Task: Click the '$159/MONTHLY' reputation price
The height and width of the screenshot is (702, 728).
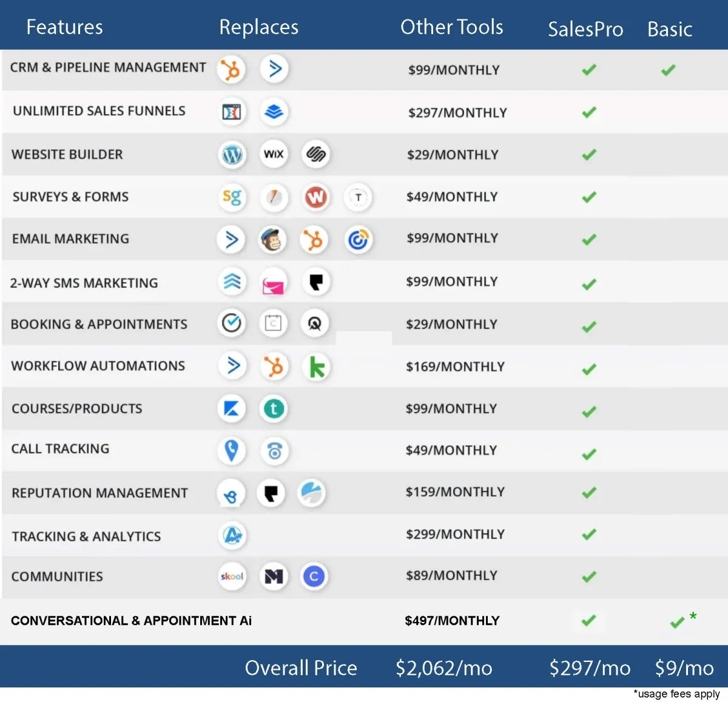Action: pyautogui.click(x=455, y=492)
